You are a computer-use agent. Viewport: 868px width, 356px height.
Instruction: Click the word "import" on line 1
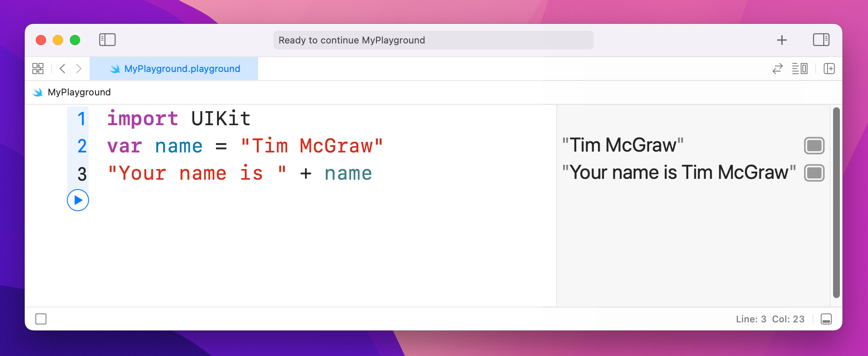point(143,118)
